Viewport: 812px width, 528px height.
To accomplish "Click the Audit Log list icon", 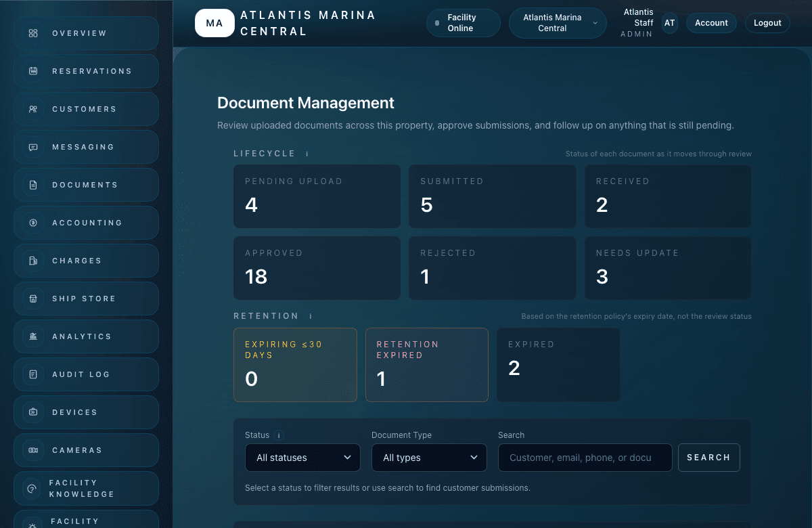I will [x=33, y=374].
